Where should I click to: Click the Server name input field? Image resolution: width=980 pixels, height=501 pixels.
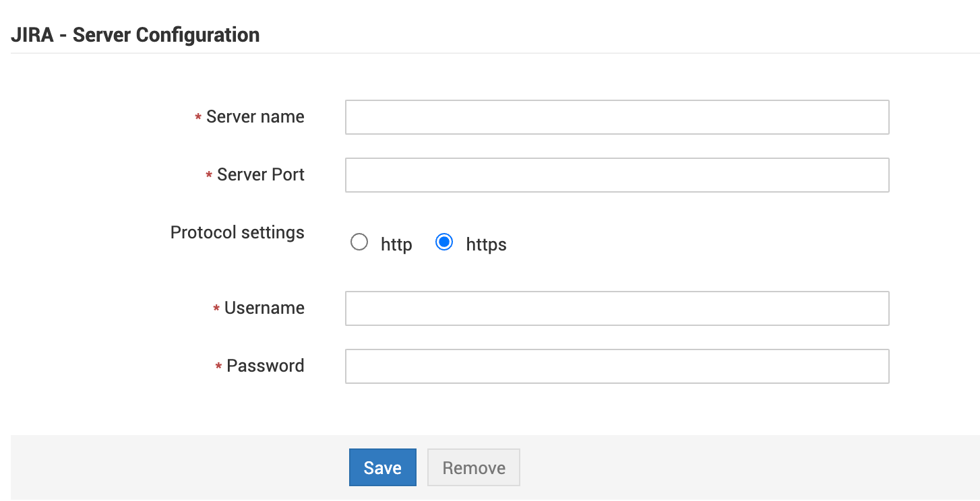(617, 117)
